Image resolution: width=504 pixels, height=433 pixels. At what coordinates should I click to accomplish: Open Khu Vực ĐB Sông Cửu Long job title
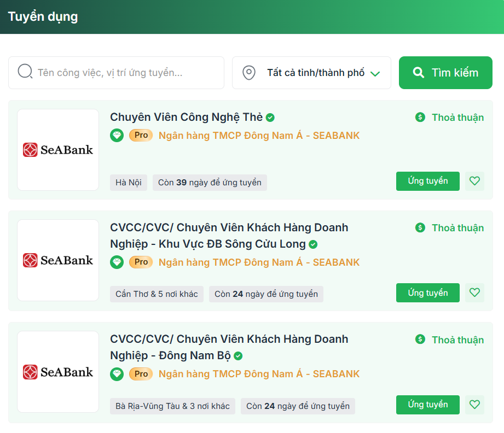(229, 236)
